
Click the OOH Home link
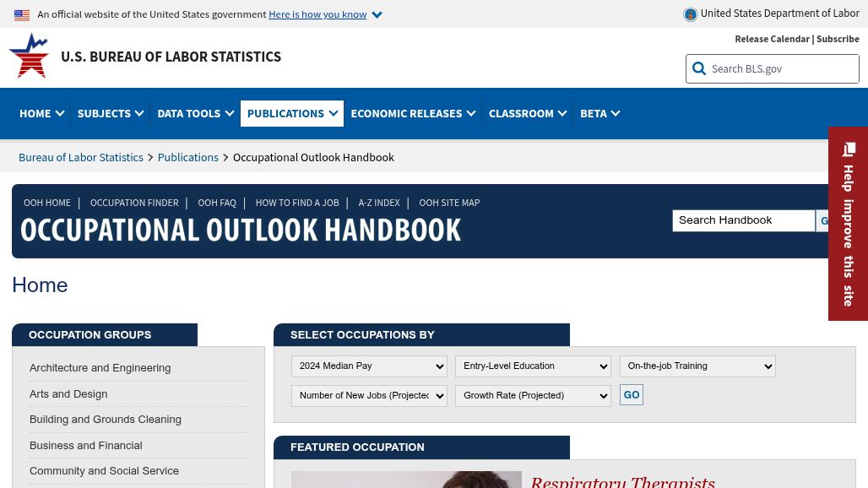pos(47,203)
